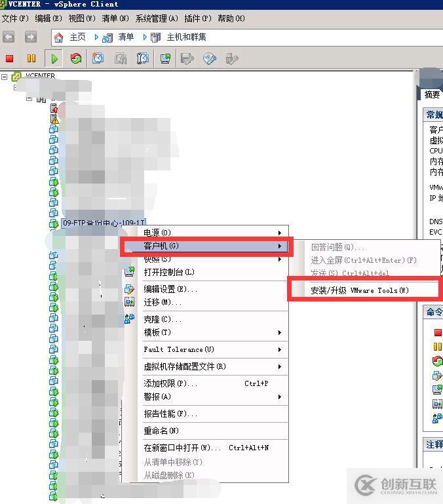Screen dimensions: 443x504
Task: Select the 09-FTP VM tree item
Action: (104, 223)
